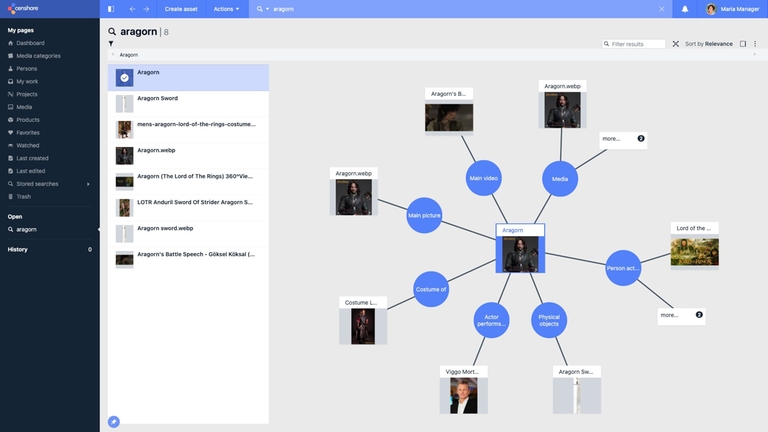Image resolution: width=768 pixels, height=432 pixels.
Task: Toggle the sidebar panel icon
Action: tap(111, 9)
